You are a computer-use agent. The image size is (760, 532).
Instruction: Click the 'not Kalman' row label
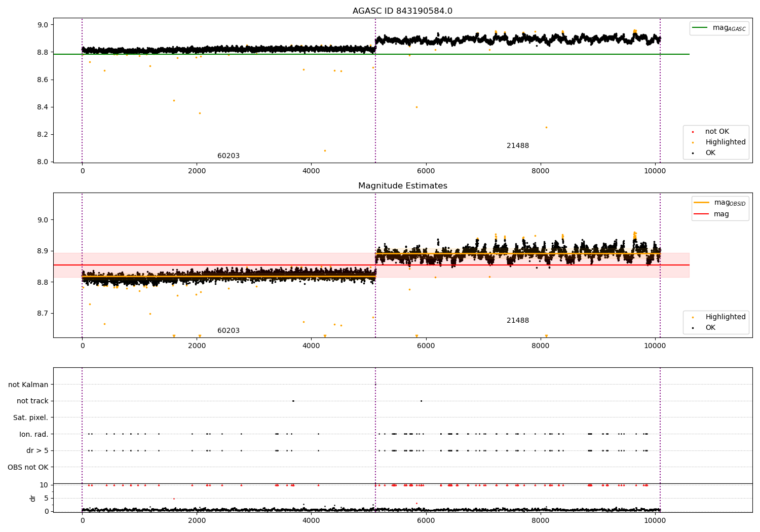click(x=28, y=385)
